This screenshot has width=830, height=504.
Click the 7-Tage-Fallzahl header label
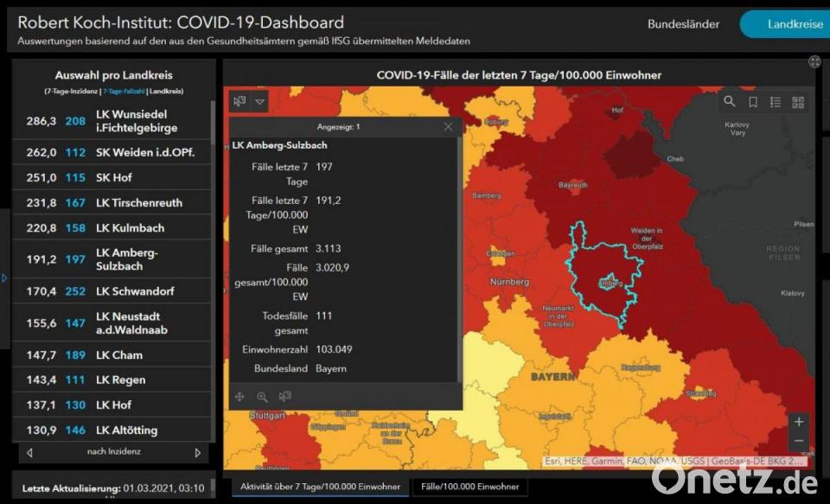point(124,91)
